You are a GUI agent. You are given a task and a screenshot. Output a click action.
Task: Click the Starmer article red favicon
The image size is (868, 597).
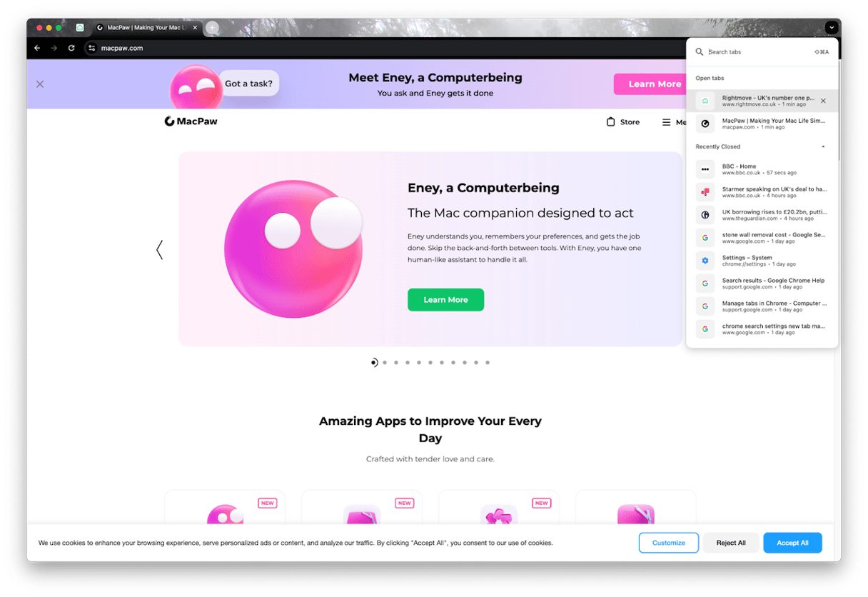tap(705, 192)
